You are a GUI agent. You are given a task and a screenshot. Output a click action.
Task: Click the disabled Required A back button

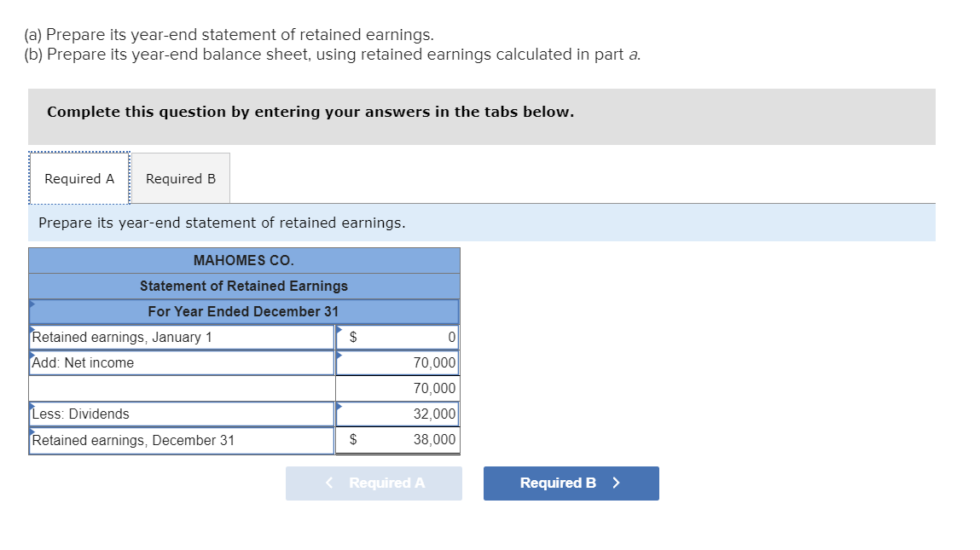(374, 483)
